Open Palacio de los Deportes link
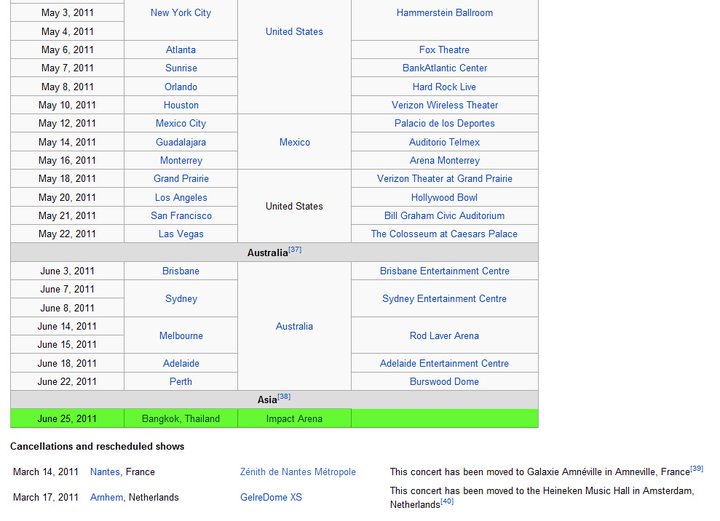Image resolution: width=720 pixels, height=521 pixels. (x=444, y=123)
